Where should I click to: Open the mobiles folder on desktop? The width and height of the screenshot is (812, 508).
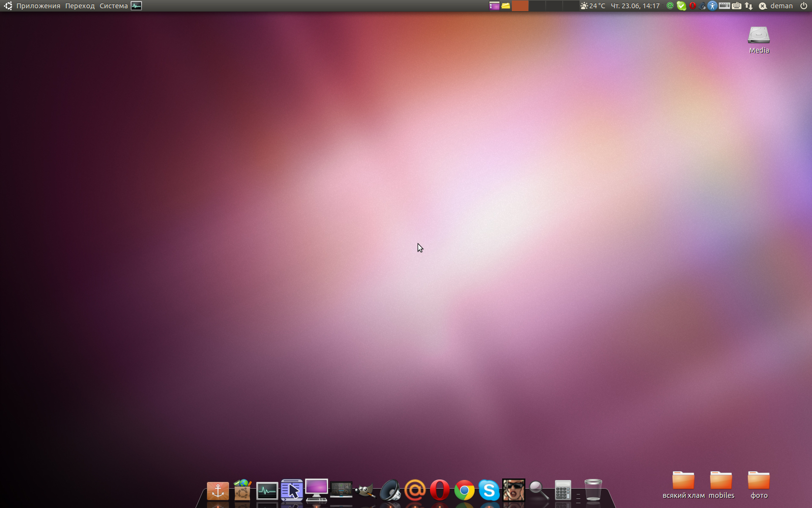tap(721, 485)
